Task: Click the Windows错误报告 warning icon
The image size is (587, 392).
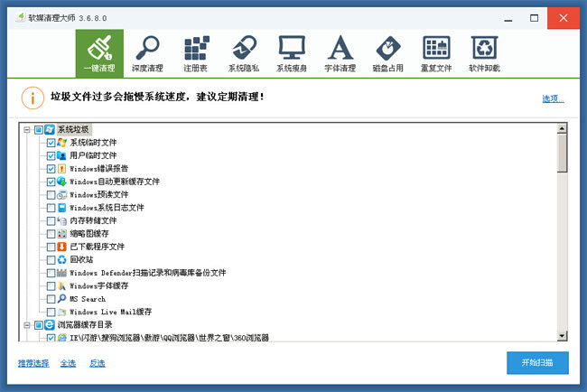Action: (61, 169)
